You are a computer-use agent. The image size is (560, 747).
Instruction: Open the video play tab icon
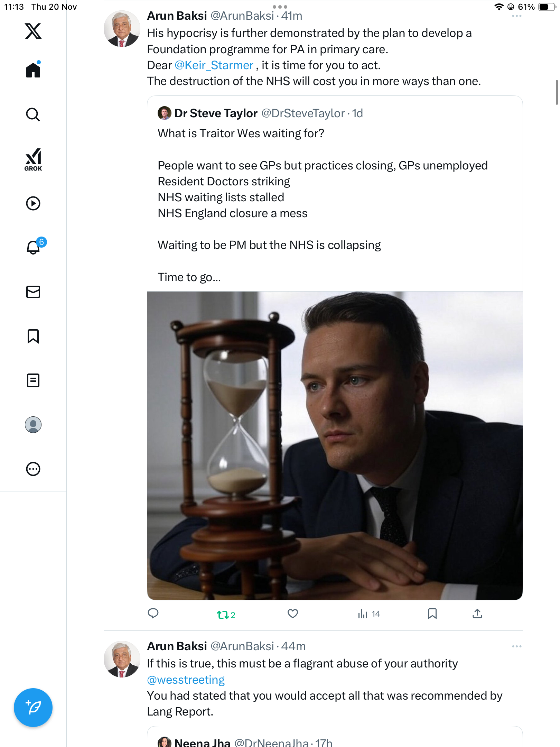pyautogui.click(x=33, y=203)
